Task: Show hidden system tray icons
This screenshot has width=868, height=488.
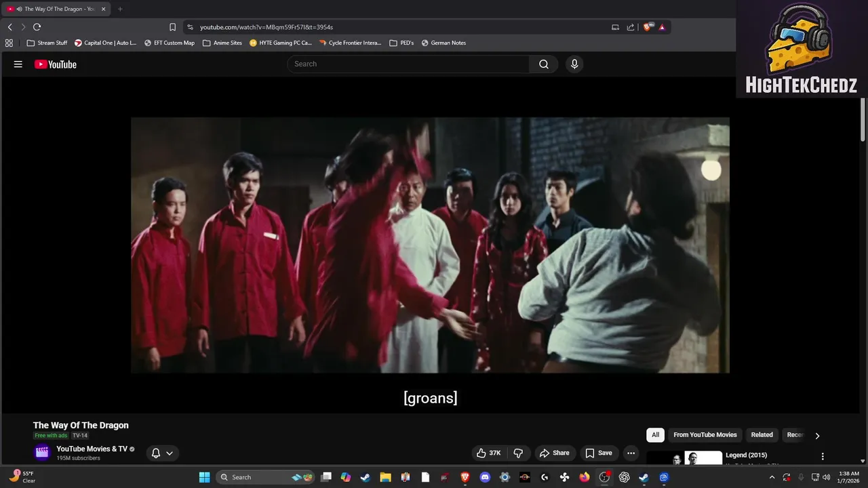Action: (772, 477)
